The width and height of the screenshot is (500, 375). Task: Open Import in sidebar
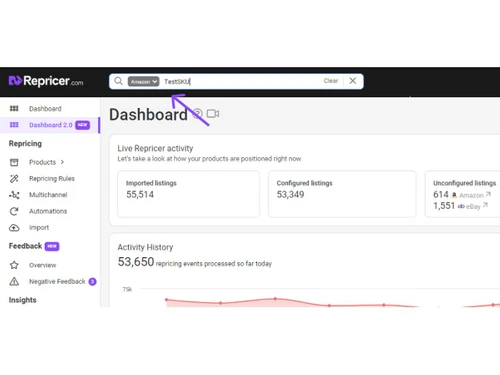click(x=39, y=228)
